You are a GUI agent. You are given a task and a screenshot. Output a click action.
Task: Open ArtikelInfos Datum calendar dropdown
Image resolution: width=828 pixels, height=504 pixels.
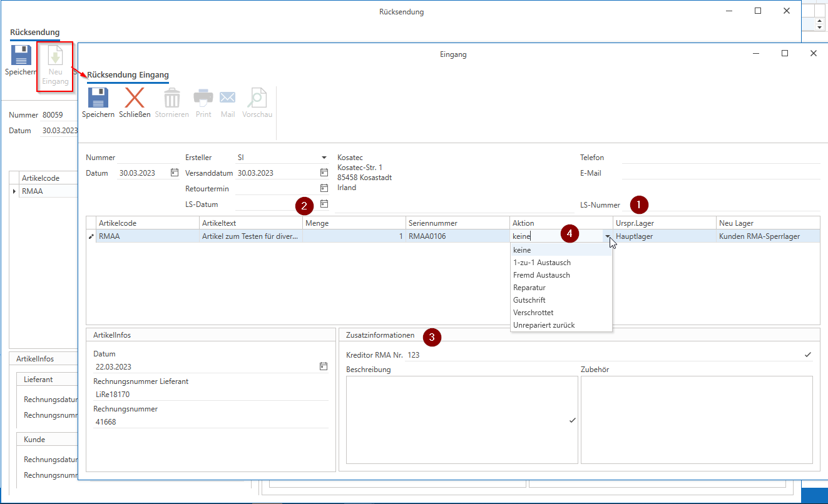(x=324, y=366)
